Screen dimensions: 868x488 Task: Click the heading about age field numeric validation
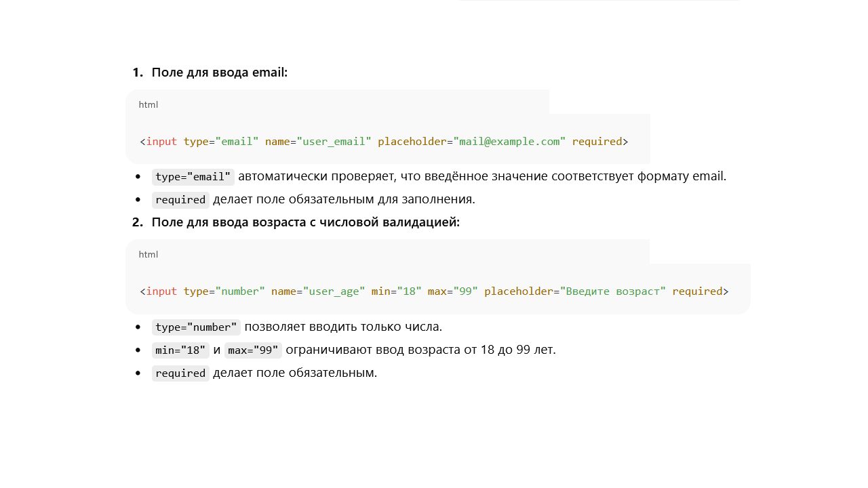pos(305,222)
